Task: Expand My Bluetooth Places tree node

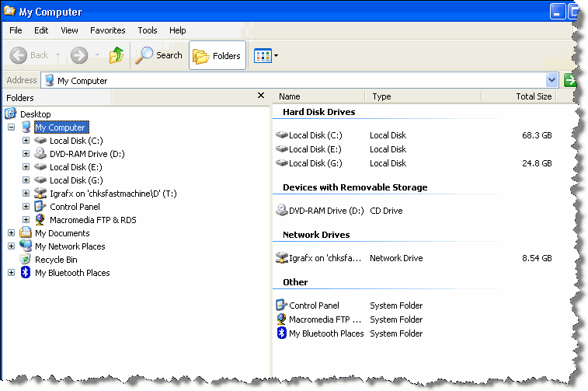Action: [11, 272]
